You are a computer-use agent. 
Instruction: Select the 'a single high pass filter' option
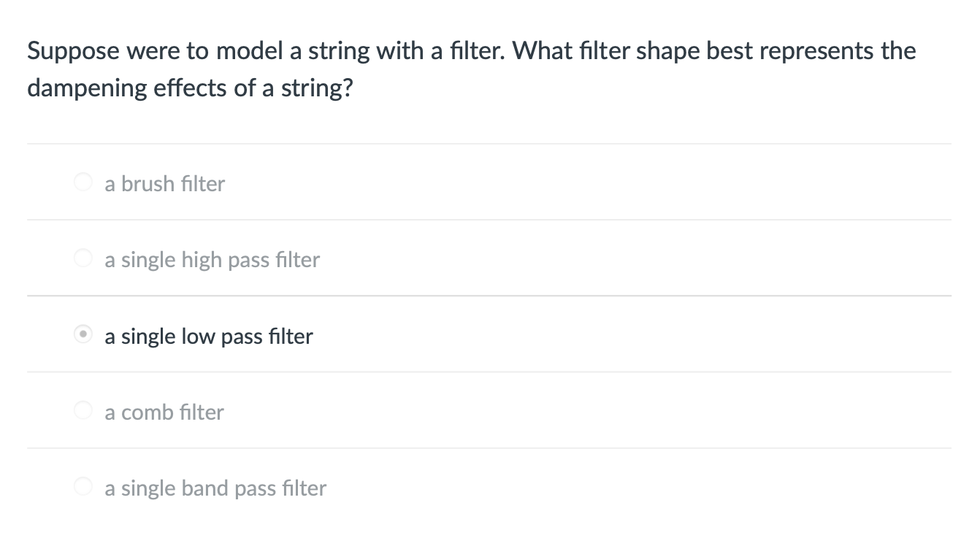(83, 258)
